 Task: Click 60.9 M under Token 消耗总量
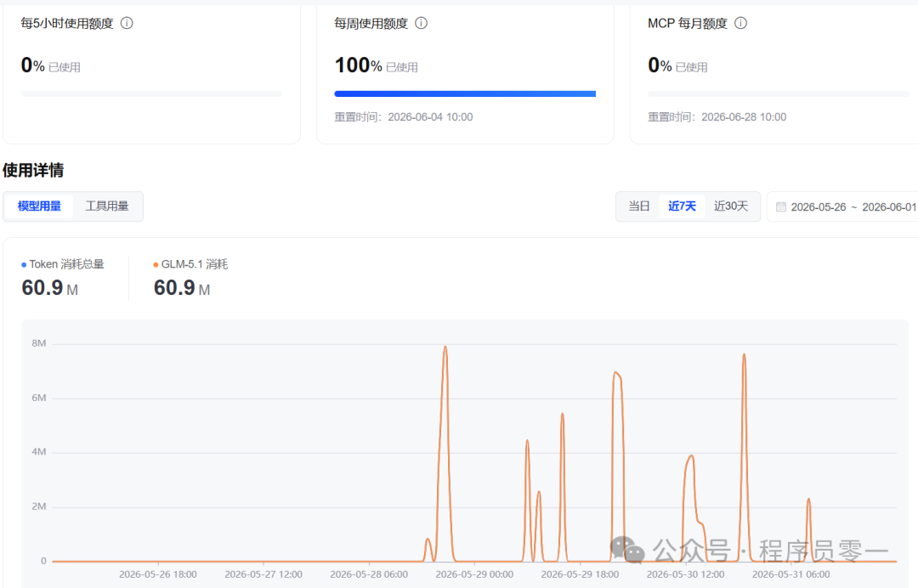tap(50, 288)
